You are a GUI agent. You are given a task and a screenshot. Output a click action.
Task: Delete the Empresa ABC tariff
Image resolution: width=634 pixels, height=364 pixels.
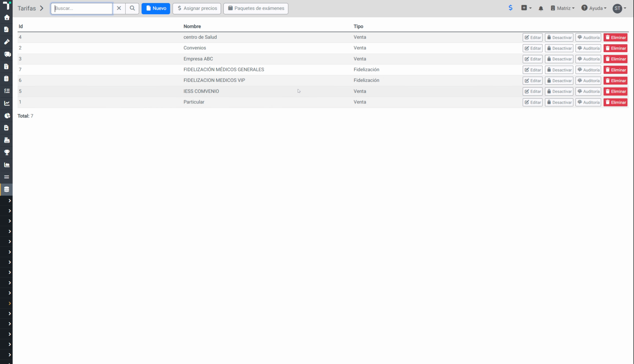click(x=615, y=59)
